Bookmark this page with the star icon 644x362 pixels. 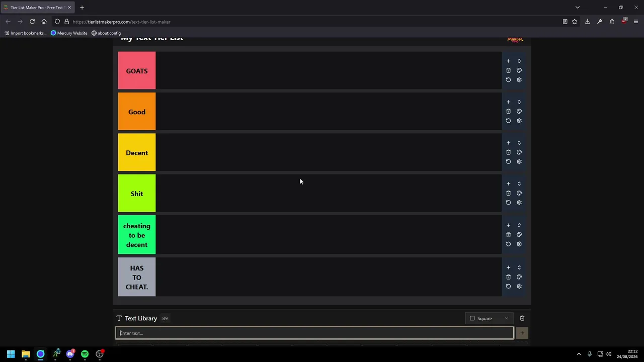pyautogui.click(x=574, y=22)
